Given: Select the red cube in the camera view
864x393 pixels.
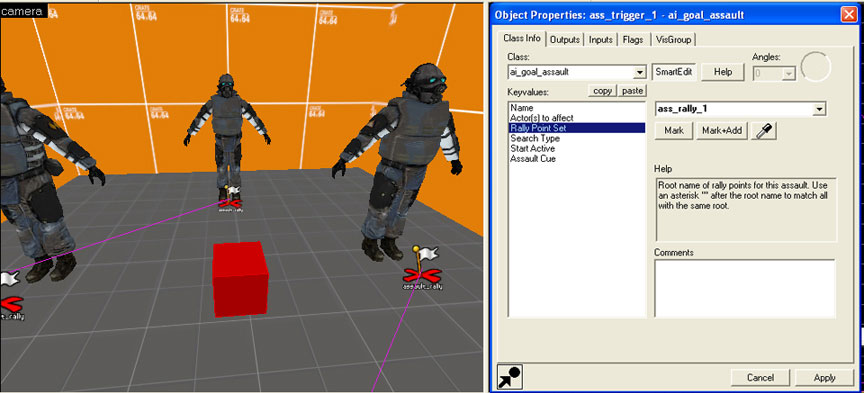Looking at the screenshot, I should coord(240,279).
